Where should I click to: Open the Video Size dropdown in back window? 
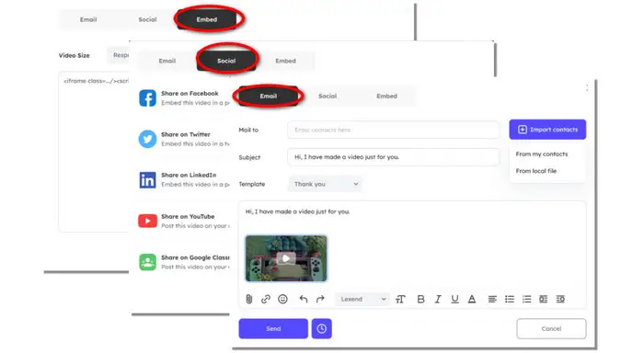click(x=119, y=55)
